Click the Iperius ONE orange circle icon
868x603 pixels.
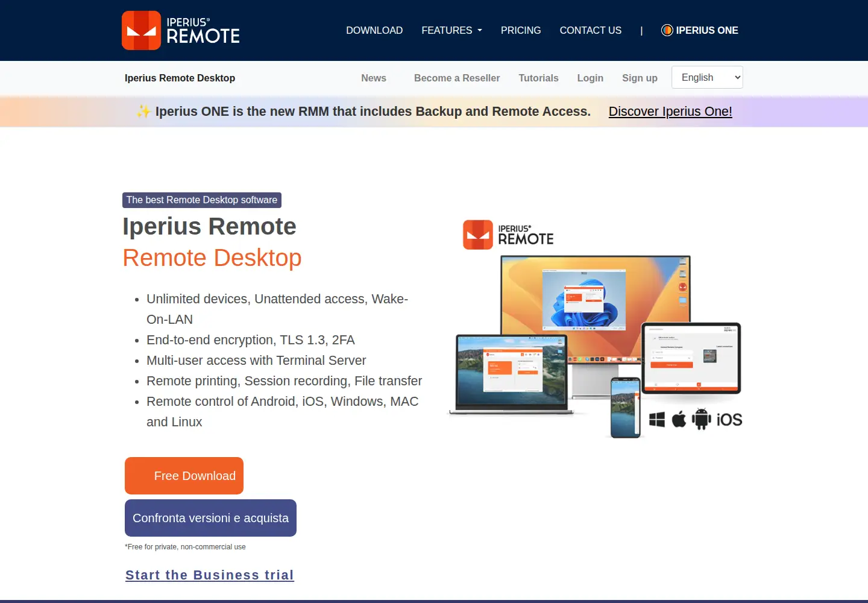(x=667, y=30)
